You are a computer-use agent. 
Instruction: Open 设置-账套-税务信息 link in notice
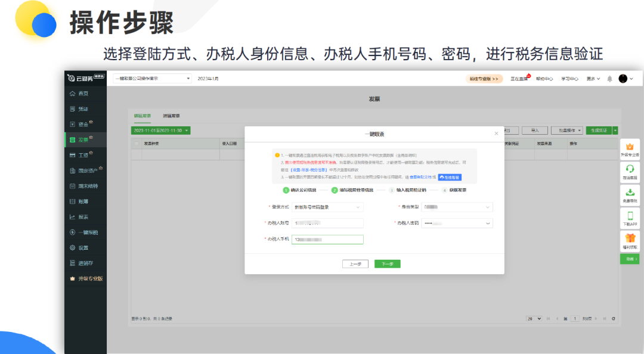[x=309, y=170]
